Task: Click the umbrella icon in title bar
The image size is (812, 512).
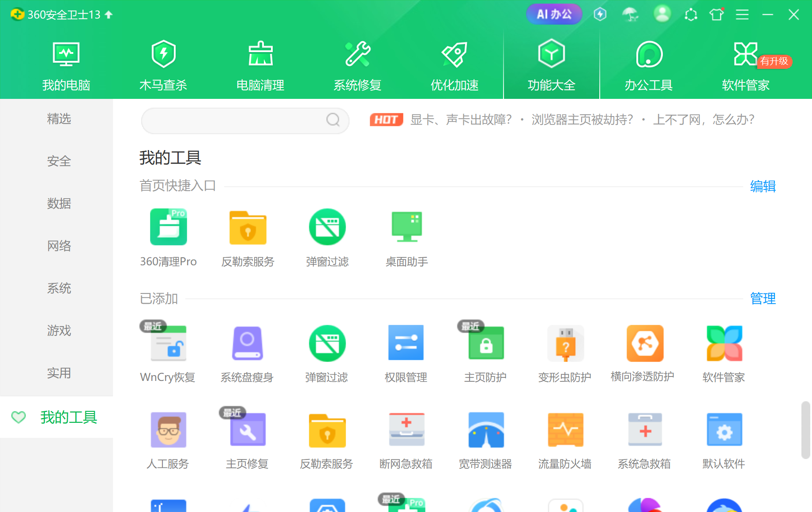Action: [630, 15]
